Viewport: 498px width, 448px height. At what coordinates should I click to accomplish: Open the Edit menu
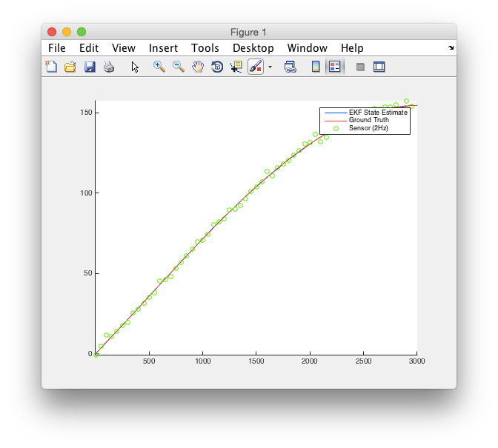(89, 48)
